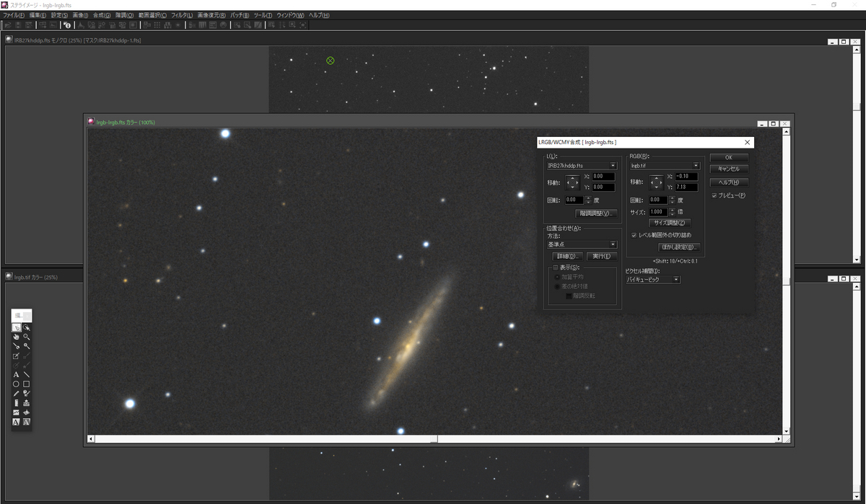Select the hand pan tool in toolbox
866x504 pixels.
tap(16, 337)
